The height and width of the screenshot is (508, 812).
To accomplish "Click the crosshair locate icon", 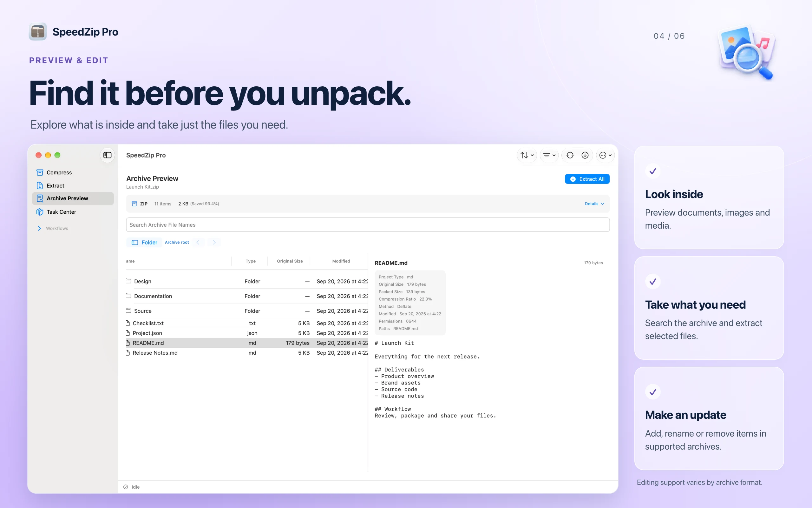I will tap(570, 155).
